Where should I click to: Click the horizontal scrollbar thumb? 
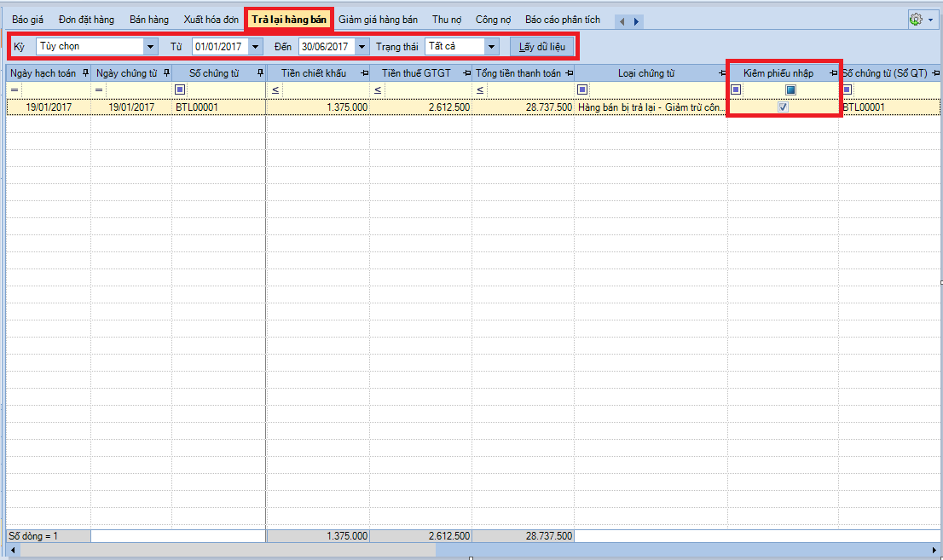pyautogui.click(x=228, y=550)
